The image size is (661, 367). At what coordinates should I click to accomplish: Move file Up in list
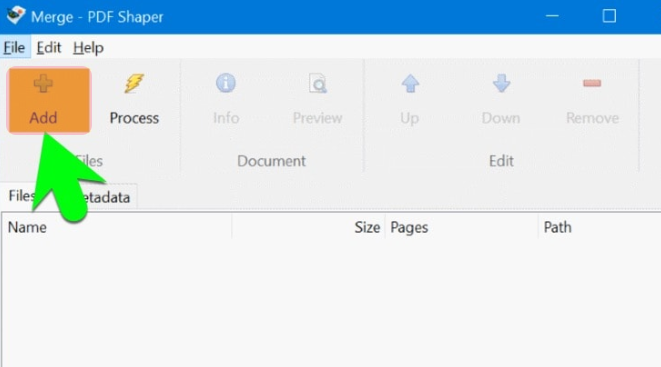[410, 100]
